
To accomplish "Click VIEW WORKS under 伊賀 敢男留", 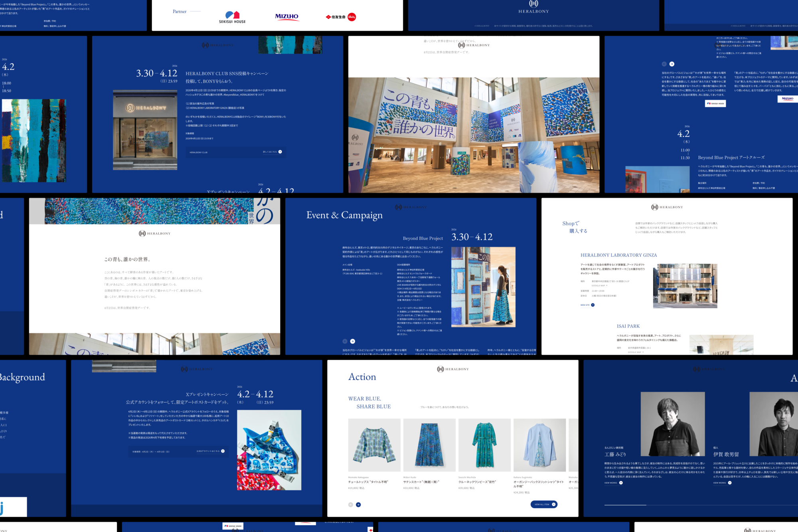I will [722, 483].
